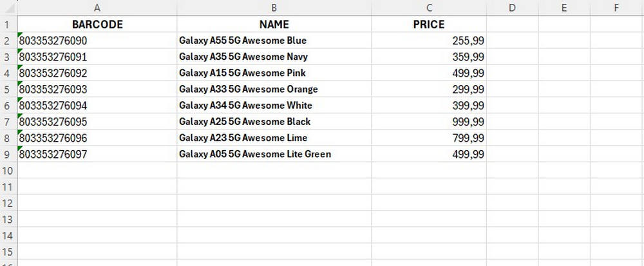Select the PRICE header cell
The image size is (644, 266).
click(428, 24)
